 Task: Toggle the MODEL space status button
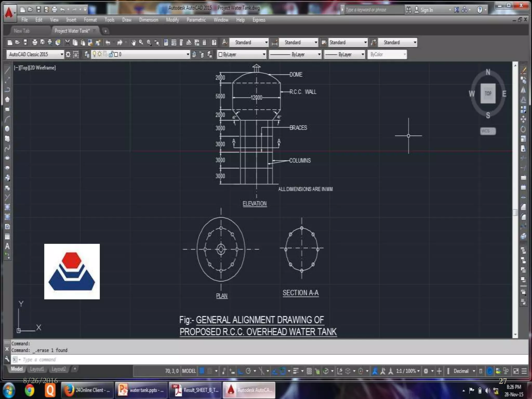point(189,371)
